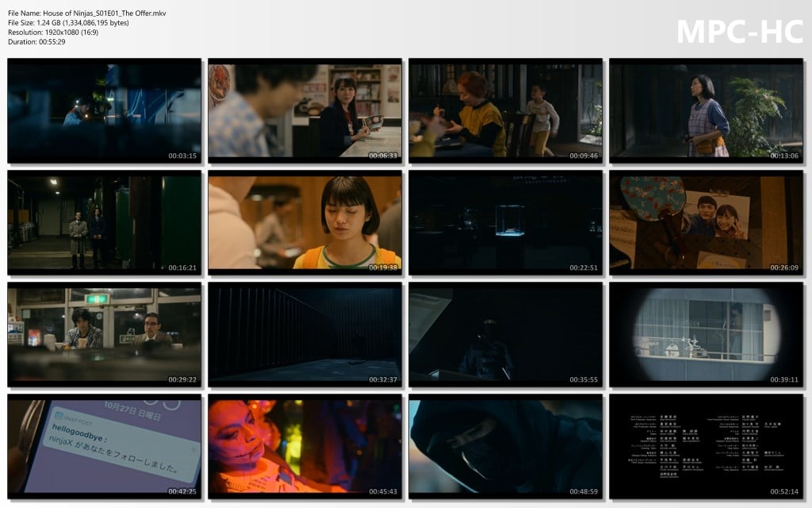
Task: Click the Duration 00:55:29 text
Action: coord(36,42)
